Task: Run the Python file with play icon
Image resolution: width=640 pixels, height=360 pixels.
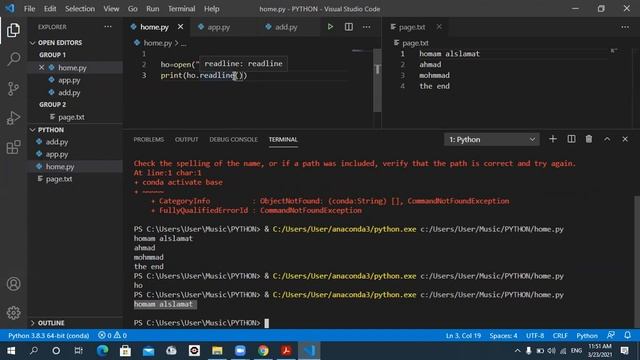Action: click(330, 27)
